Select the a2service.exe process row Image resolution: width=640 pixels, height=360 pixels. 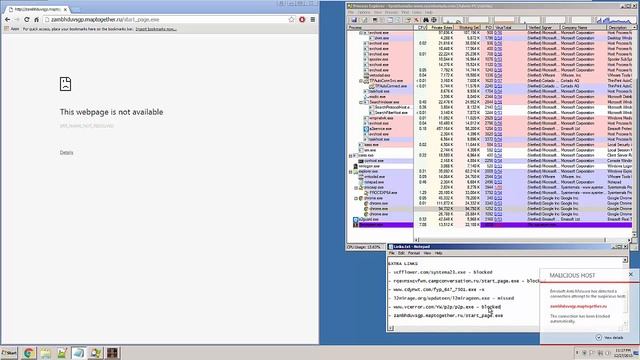490,129
